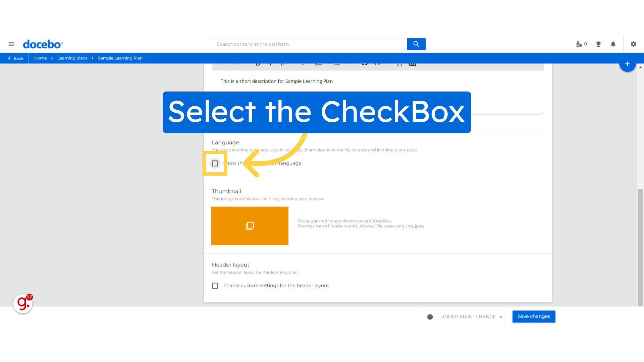Click the Back navigation button
The height and width of the screenshot is (362, 644).
tap(15, 58)
